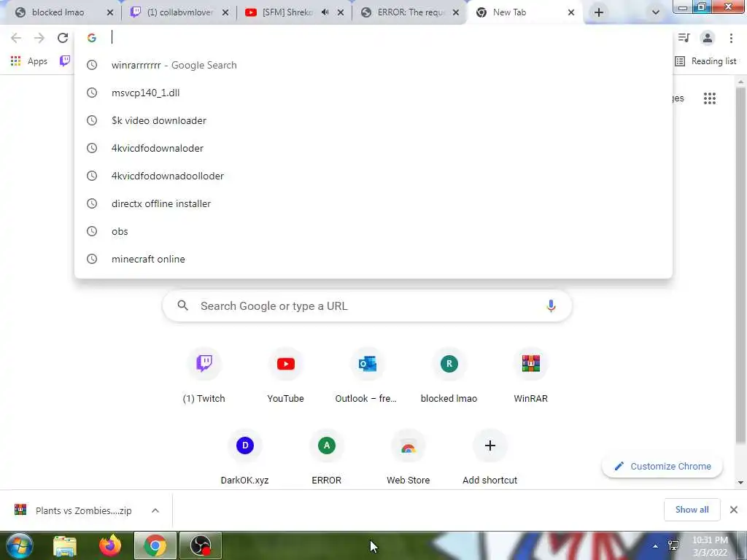Image resolution: width=747 pixels, height=560 pixels.
Task: Click the back navigation arrow
Action: 16,38
